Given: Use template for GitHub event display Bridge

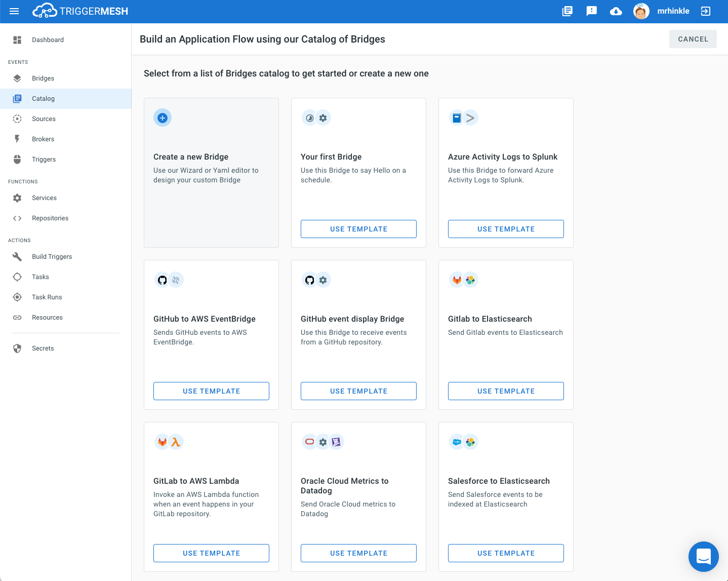Looking at the screenshot, I should (358, 391).
